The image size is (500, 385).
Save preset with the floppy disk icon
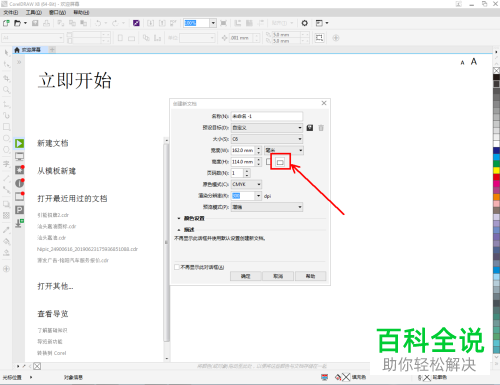[x=310, y=128]
